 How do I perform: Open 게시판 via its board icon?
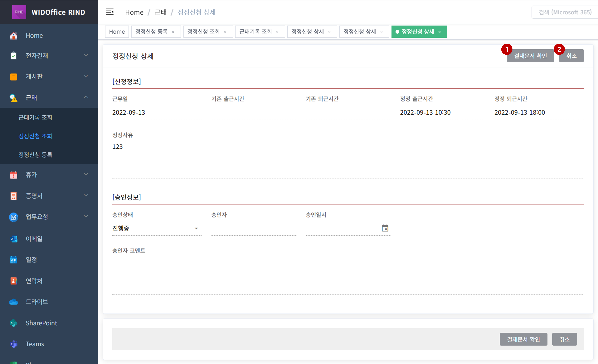click(x=13, y=77)
